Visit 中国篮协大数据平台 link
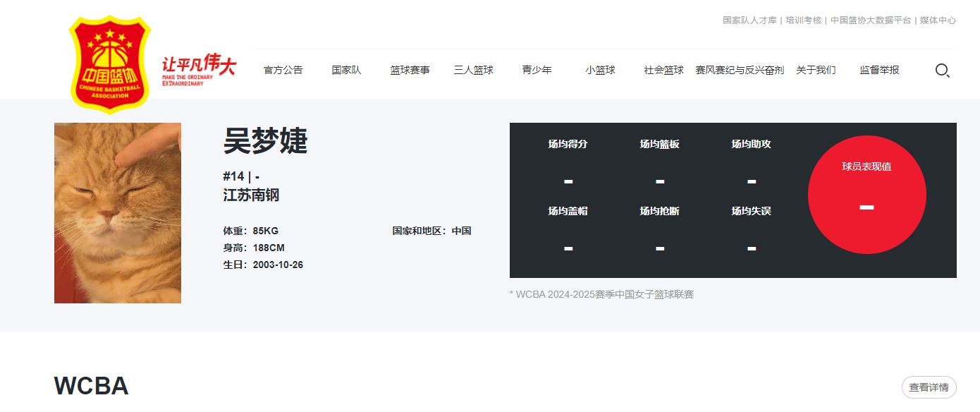The image size is (980, 412). pos(871,20)
